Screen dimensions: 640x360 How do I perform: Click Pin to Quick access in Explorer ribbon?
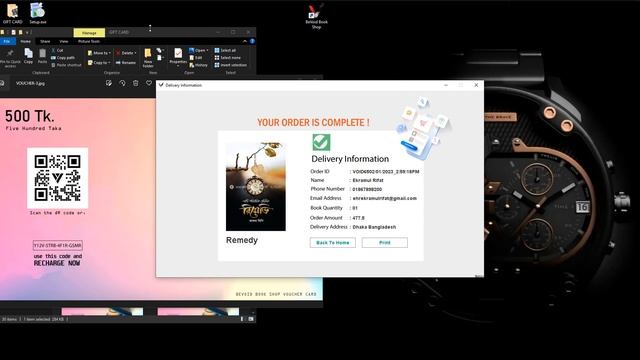pos(10,58)
